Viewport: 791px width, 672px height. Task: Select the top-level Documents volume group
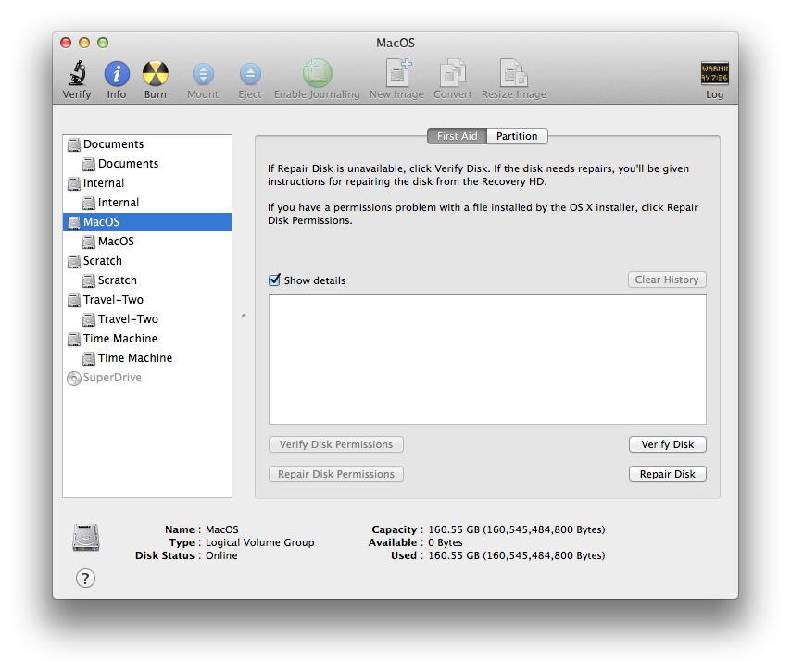[147, 144]
